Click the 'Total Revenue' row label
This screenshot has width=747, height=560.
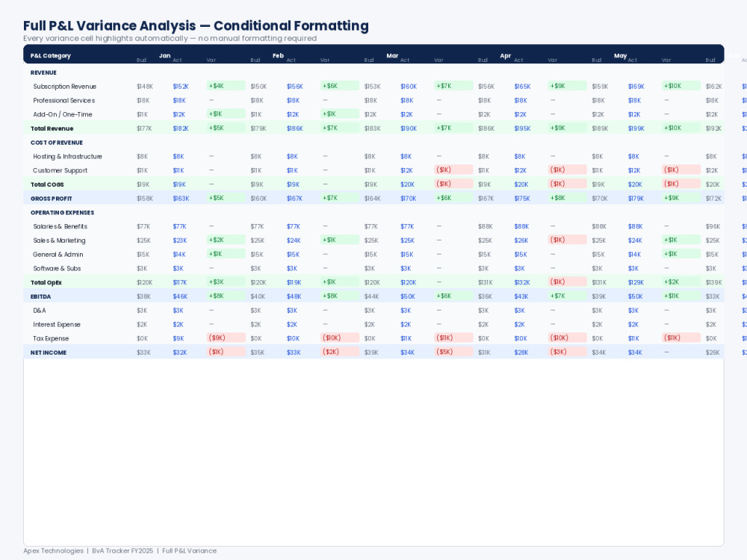point(52,128)
